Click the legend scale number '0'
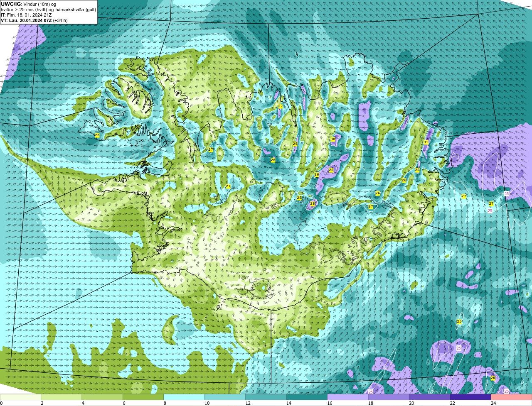 [x=1, y=403]
